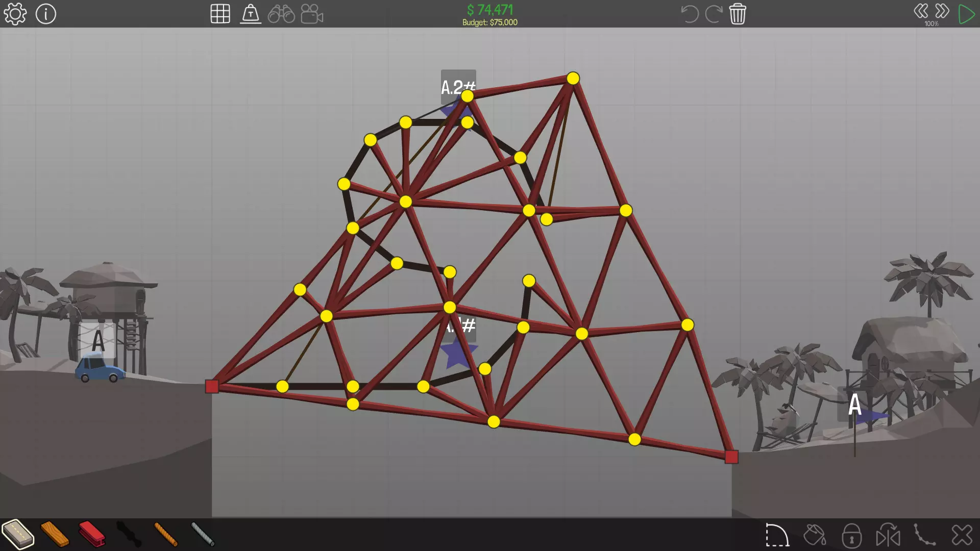Open the settings gear menu
980x551 pixels.
[15, 14]
